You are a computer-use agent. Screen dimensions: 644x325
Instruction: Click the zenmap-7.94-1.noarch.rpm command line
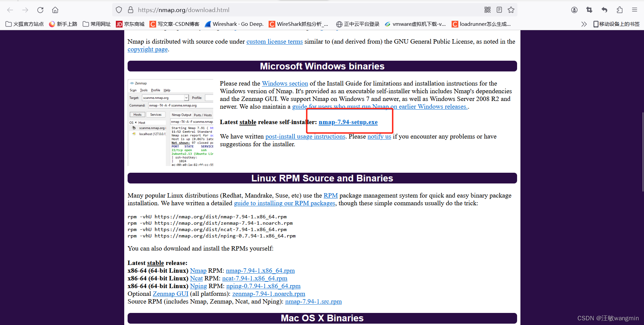[x=210, y=223]
